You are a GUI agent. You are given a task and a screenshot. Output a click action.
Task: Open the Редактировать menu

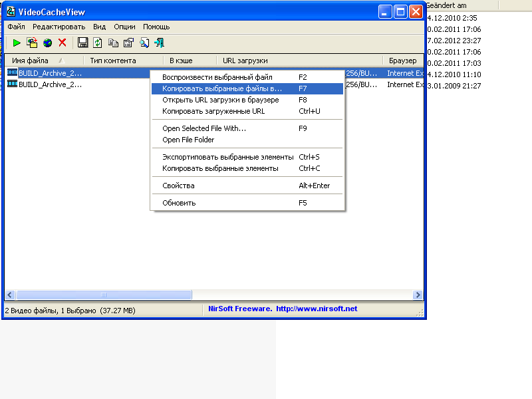(x=59, y=27)
